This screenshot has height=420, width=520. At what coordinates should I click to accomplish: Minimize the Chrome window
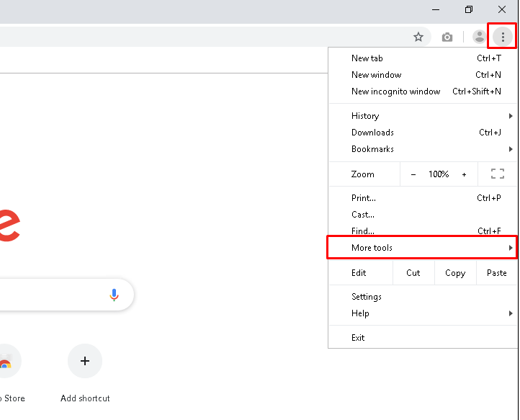(x=436, y=9)
